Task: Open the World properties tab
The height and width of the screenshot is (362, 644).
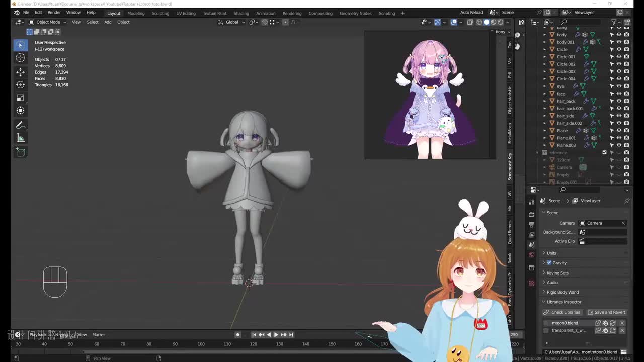Action: pyautogui.click(x=532, y=255)
